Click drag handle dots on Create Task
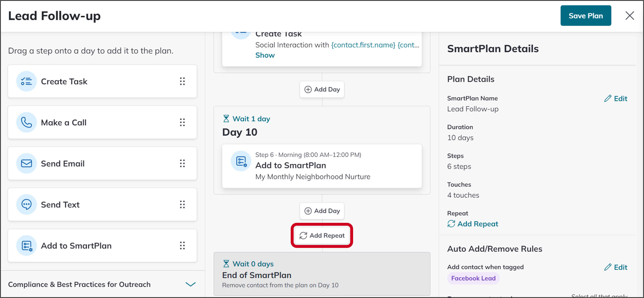Screen dimensions: 644x298 (x=182, y=81)
